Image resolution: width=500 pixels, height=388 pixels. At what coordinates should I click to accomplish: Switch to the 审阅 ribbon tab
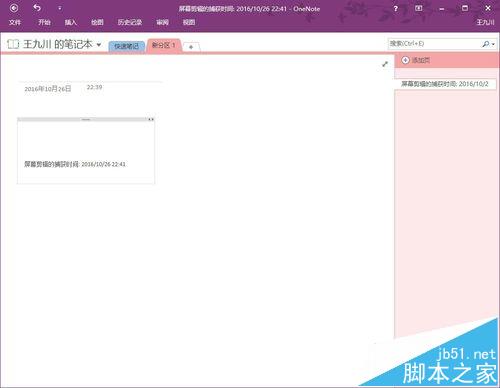coord(162,22)
